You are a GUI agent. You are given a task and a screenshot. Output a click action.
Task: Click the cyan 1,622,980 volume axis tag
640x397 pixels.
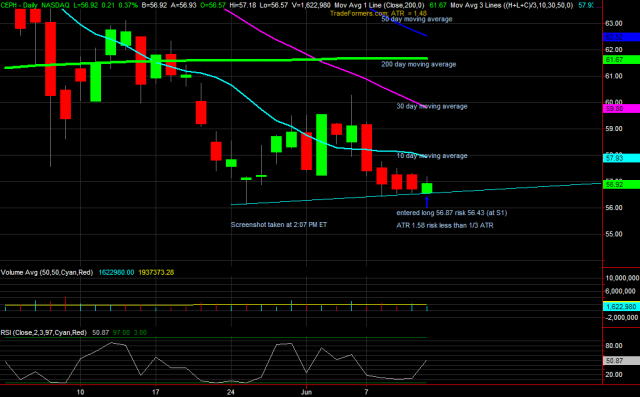point(621,307)
